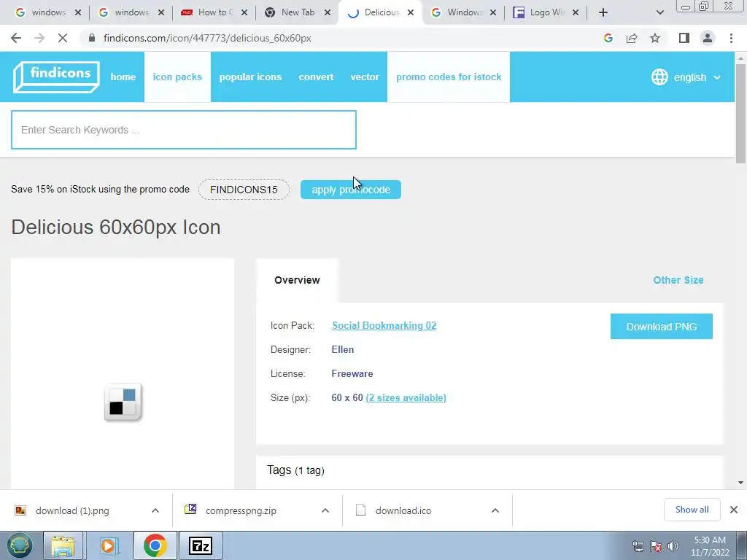Open the icon packs menu
The height and width of the screenshot is (560, 747).
[177, 77]
